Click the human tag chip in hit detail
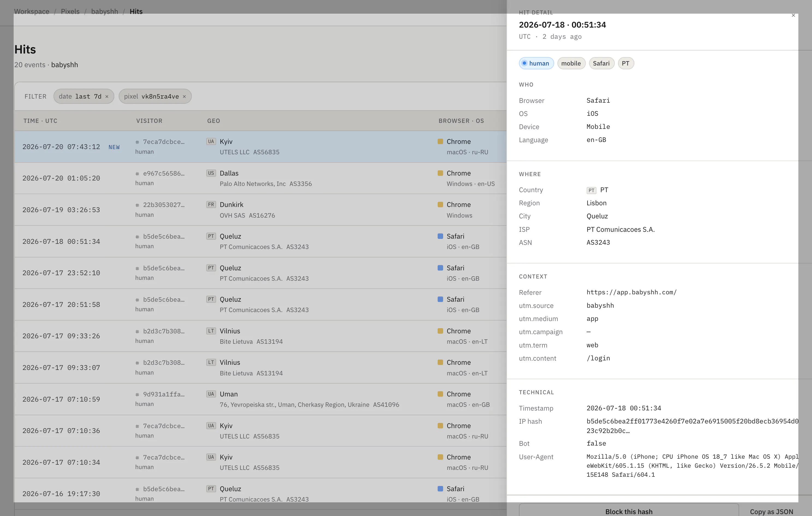The height and width of the screenshot is (516, 812). (536, 63)
